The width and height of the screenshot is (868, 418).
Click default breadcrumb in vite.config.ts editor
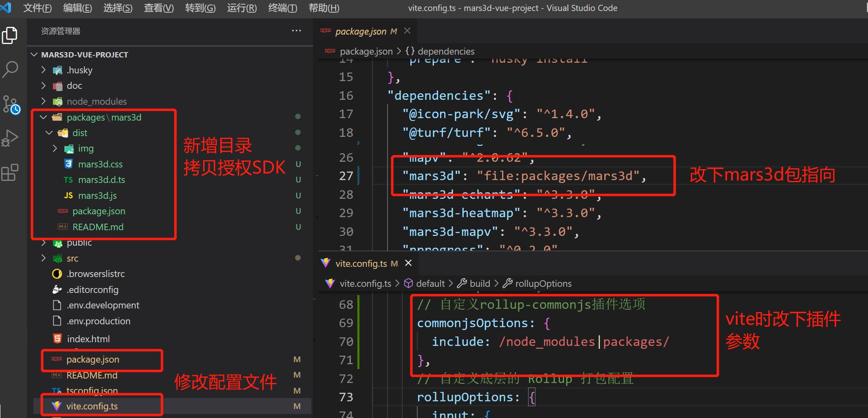[430, 284]
